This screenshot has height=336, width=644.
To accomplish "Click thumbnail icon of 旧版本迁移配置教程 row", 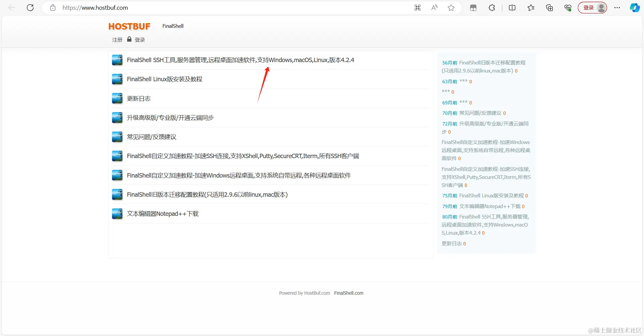I will click(x=117, y=194).
